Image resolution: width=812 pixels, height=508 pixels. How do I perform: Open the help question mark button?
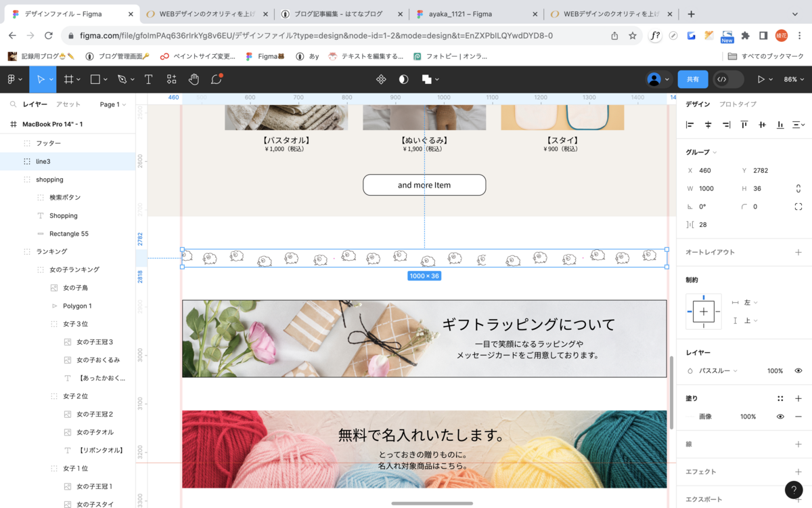click(x=794, y=490)
